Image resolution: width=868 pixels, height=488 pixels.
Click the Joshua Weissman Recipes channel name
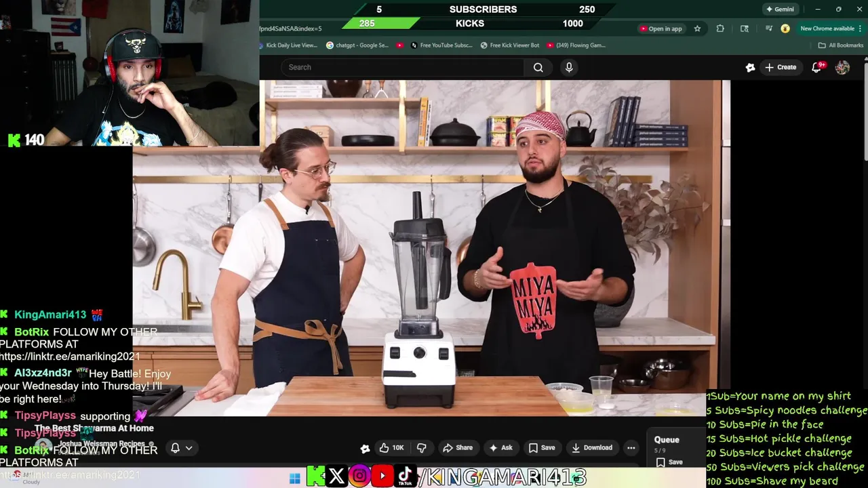pyautogui.click(x=101, y=444)
